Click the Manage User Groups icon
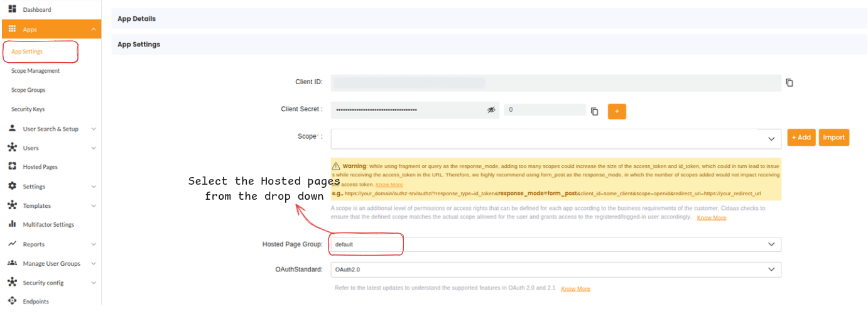Viewport: 868px width, 321px height. click(x=12, y=263)
